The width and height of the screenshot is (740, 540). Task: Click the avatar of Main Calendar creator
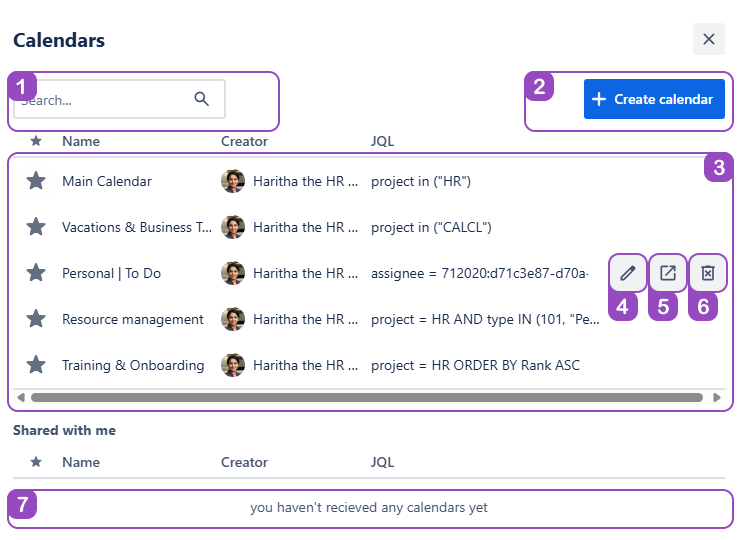coord(233,181)
